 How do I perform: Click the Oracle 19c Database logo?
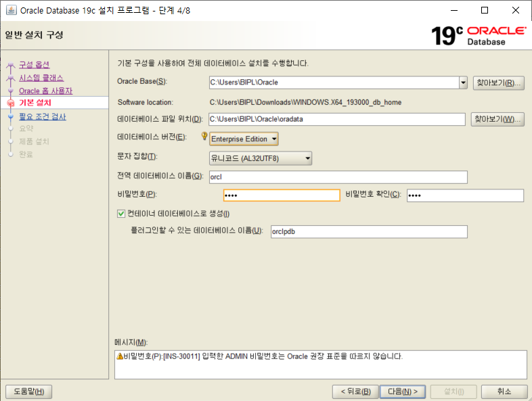click(479, 36)
